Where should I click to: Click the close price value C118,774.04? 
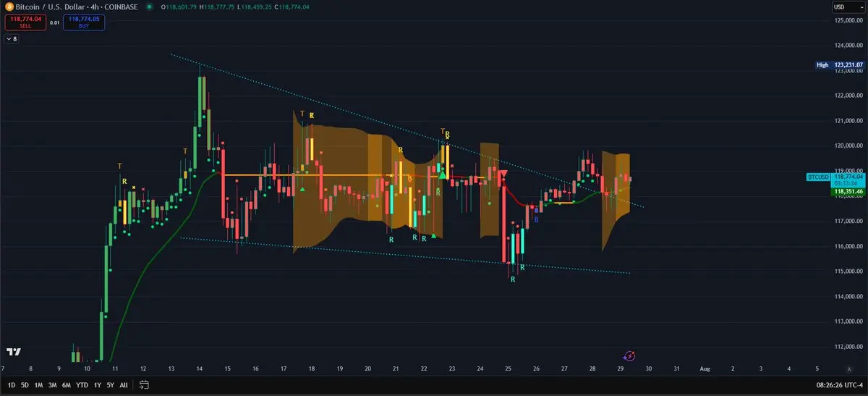pos(292,7)
